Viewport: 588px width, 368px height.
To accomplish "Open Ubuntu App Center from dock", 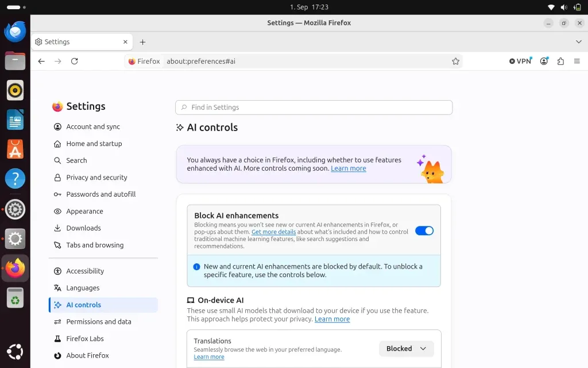I will (15, 149).
